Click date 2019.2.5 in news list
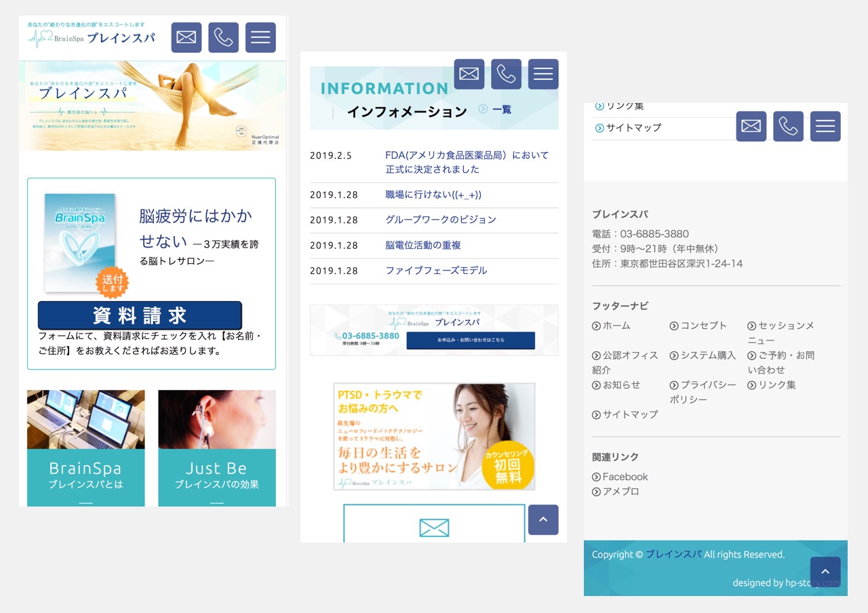The width and height of the screenshot is (868, 613). pyautogui.click(x=331, y=155)
